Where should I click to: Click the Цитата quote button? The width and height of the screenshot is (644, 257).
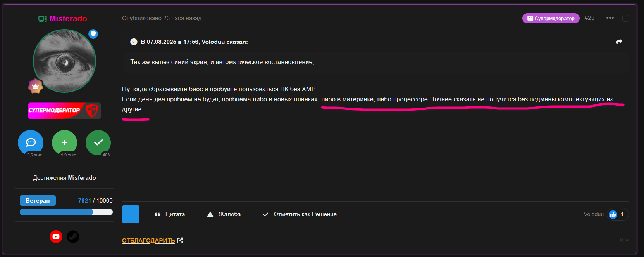[x=170, y=214]
